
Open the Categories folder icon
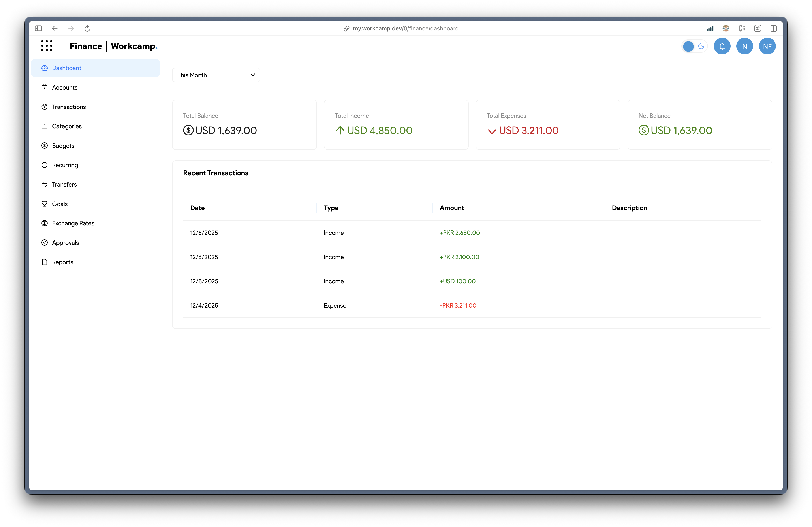pos(45,126)
